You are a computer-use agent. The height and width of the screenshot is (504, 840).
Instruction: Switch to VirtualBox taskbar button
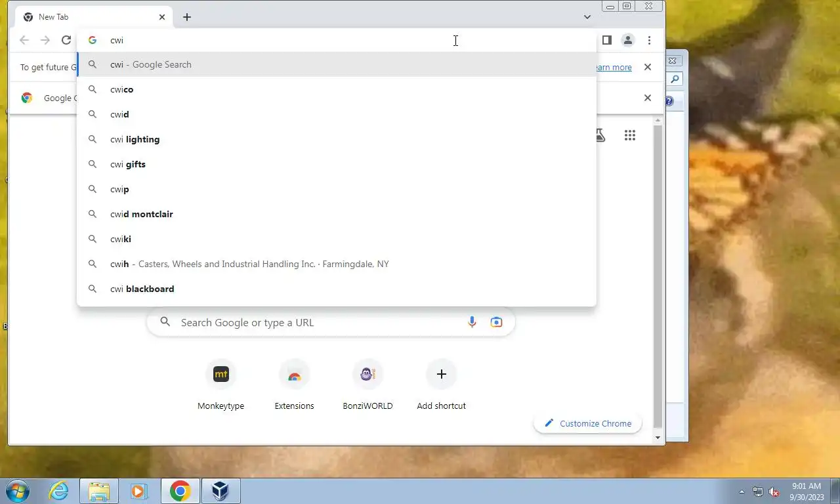pos(220,491)
